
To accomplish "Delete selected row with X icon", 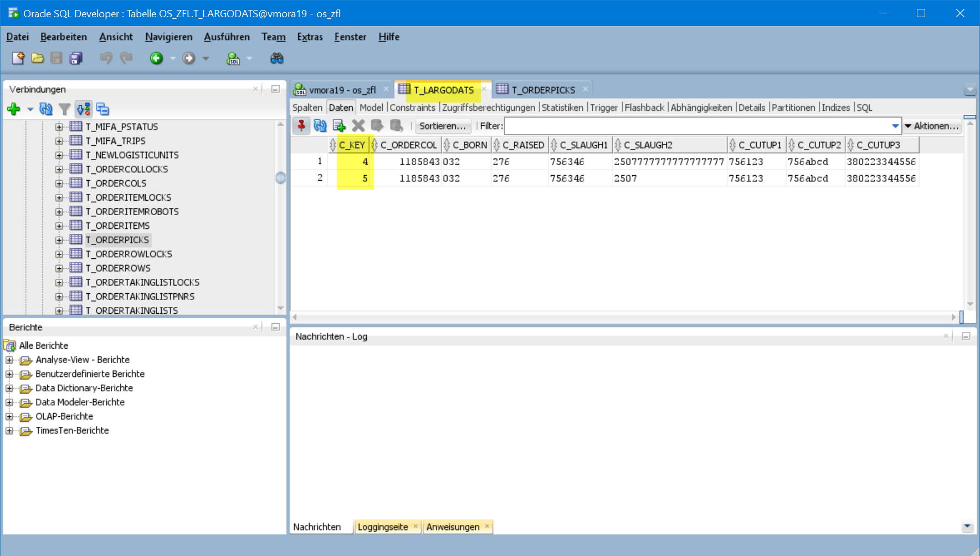I will coord(358,126).
